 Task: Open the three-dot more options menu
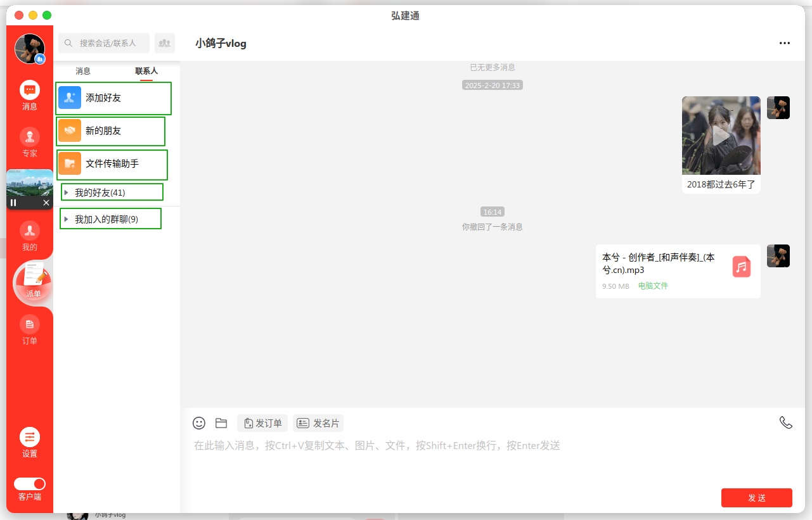[785, 43]
